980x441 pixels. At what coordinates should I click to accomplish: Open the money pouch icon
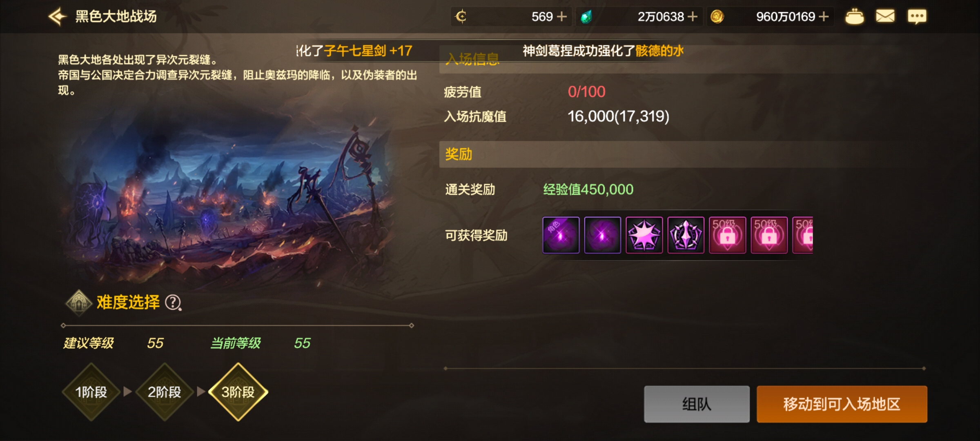click(854, 16)
